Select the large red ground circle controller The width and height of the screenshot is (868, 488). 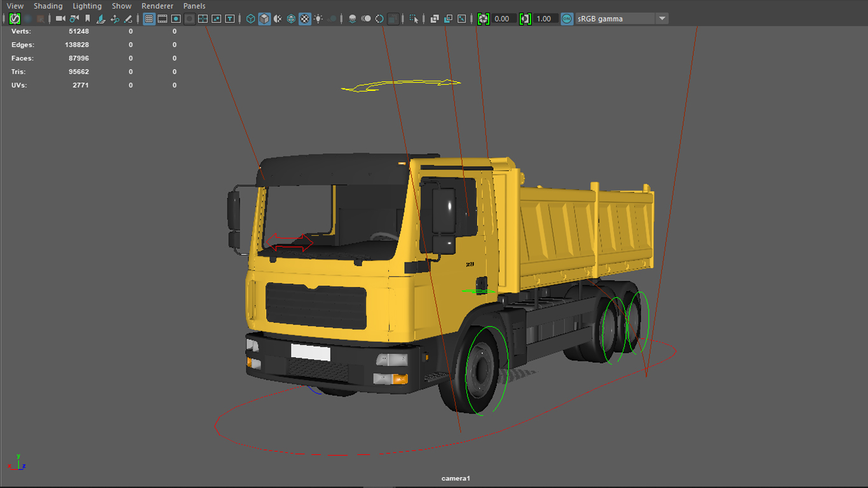pos(445,397)
